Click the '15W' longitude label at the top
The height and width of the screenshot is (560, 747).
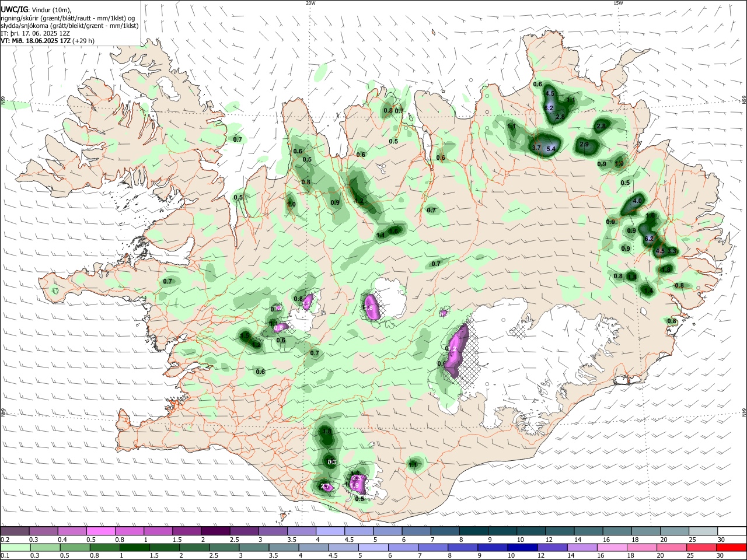618,3
